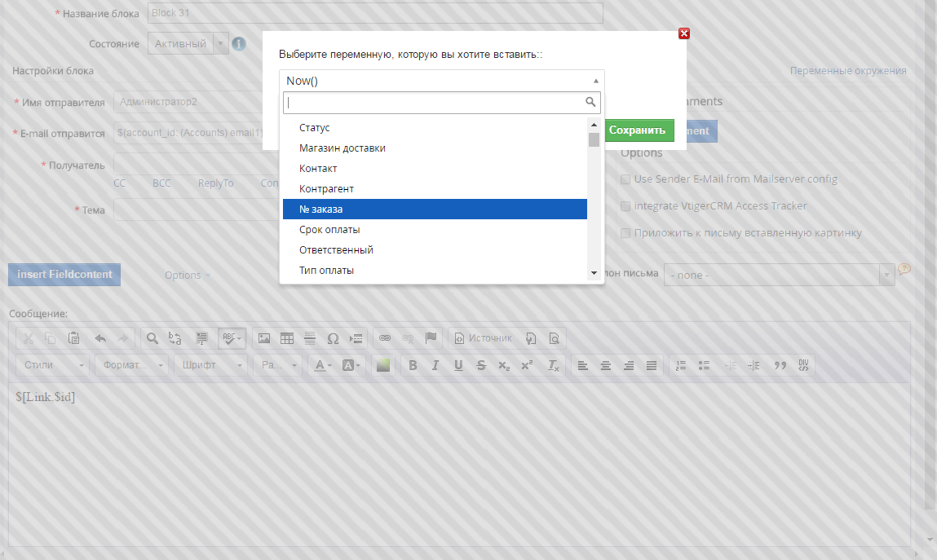
Task: Click the info icon next to Состояние
Action: (x=239, y=44)
